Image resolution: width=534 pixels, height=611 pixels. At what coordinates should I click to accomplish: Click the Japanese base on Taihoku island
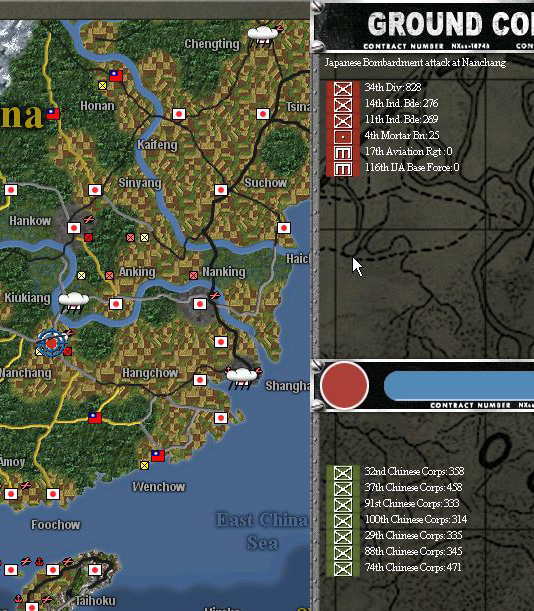(x=95, y=570)
